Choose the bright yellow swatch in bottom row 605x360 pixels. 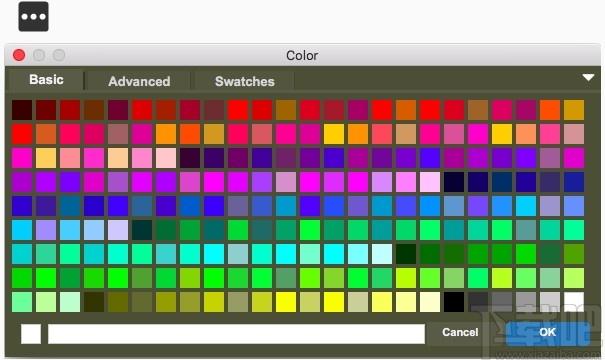click(286, 302)
